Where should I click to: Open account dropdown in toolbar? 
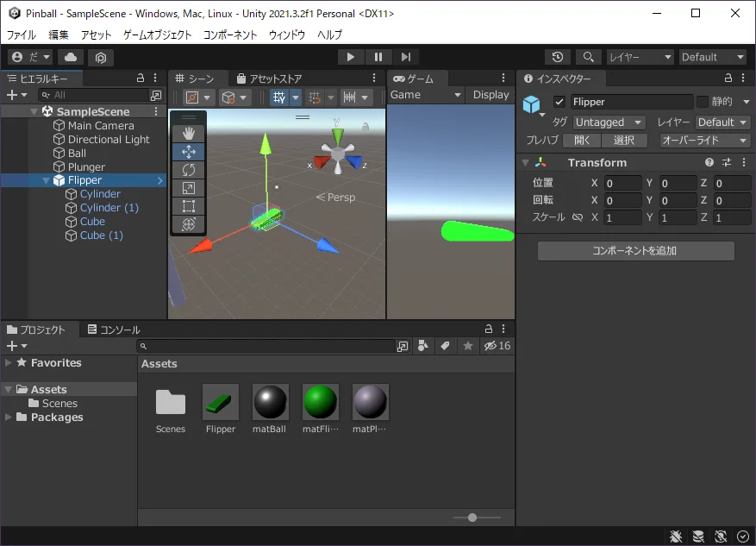coord(31,58)
